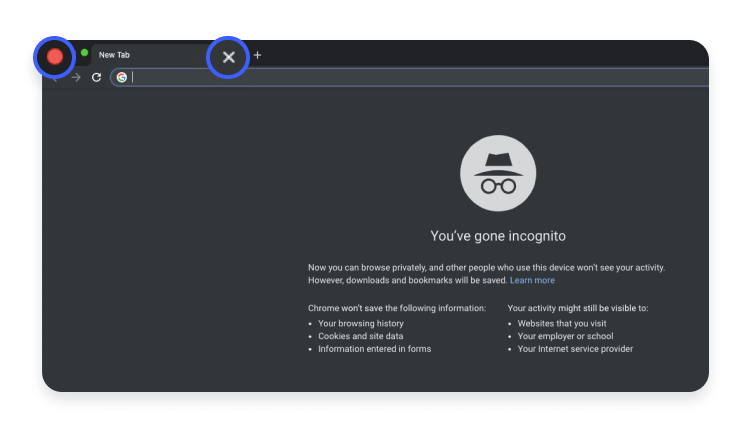Click "Your browsing history" list item
This screenshot has width=750, height=432.
361,323
